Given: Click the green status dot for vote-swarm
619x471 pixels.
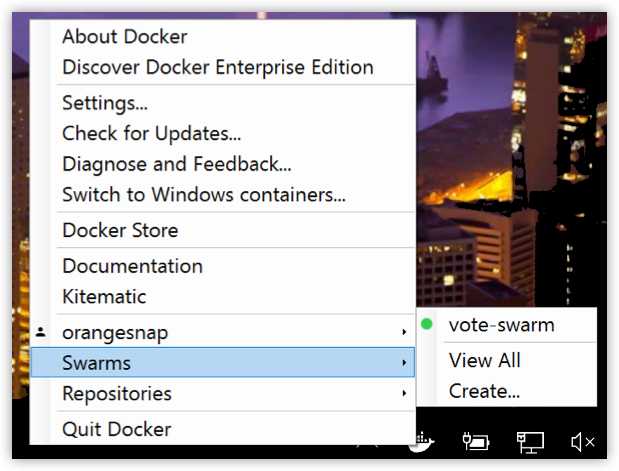Looking at the screenshot, I should [x=427, y=324].
